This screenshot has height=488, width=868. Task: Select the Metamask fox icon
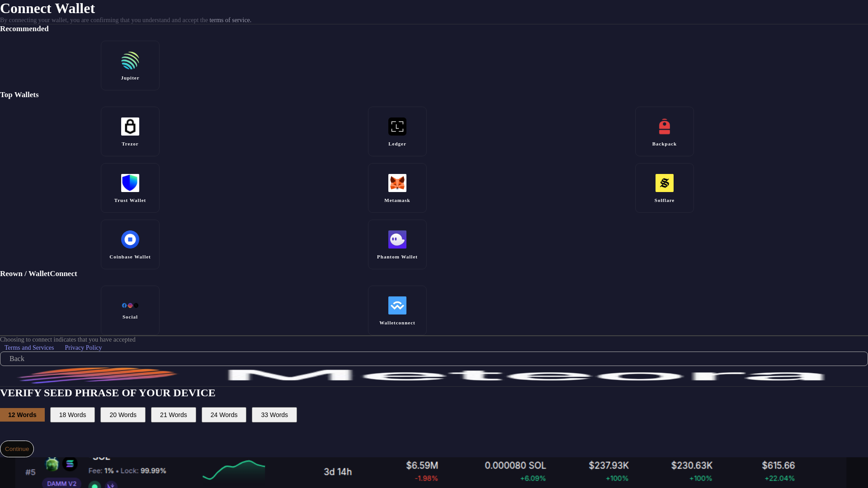tap(397, 183)
